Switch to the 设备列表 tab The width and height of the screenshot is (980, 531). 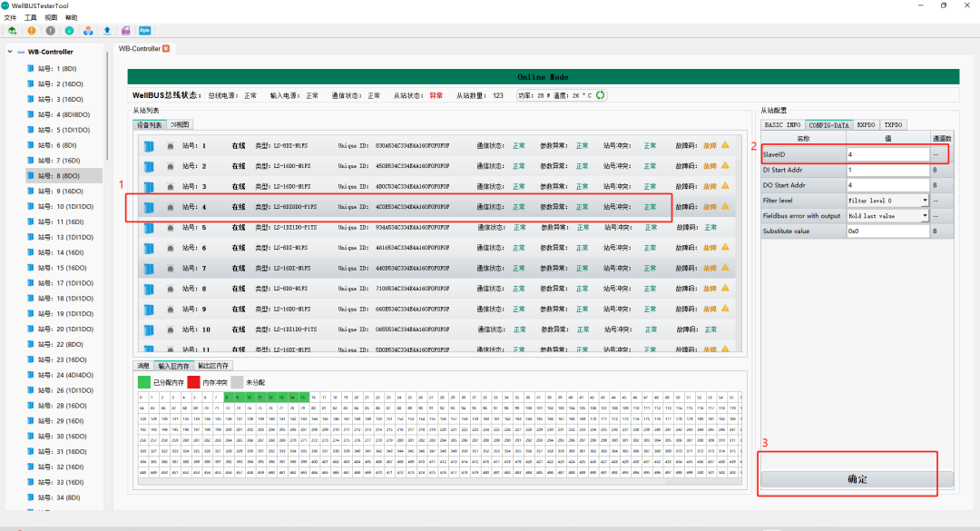[150, 125]
